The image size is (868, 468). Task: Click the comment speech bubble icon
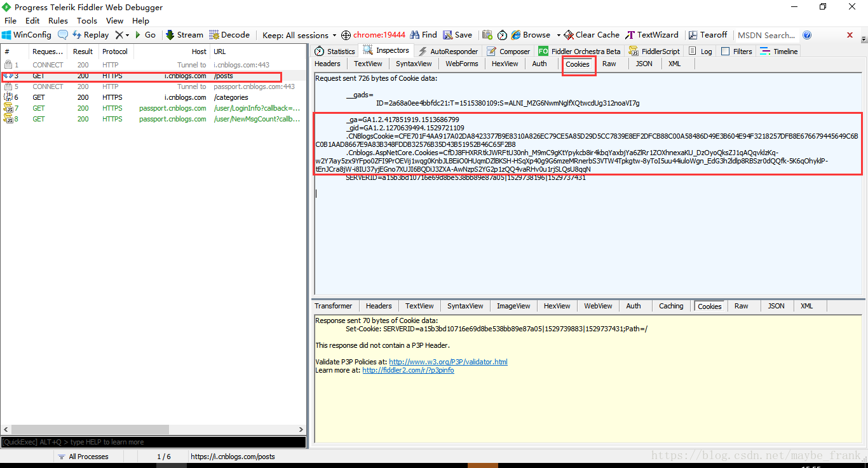(x=63, y=35)
